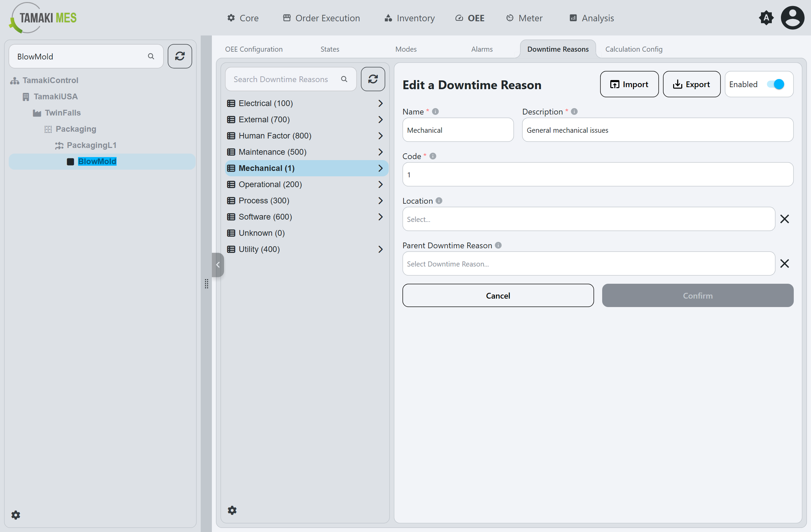The image size is (811, 532).
Task: Switch to the States tab
Action: (x=330, y=49)
